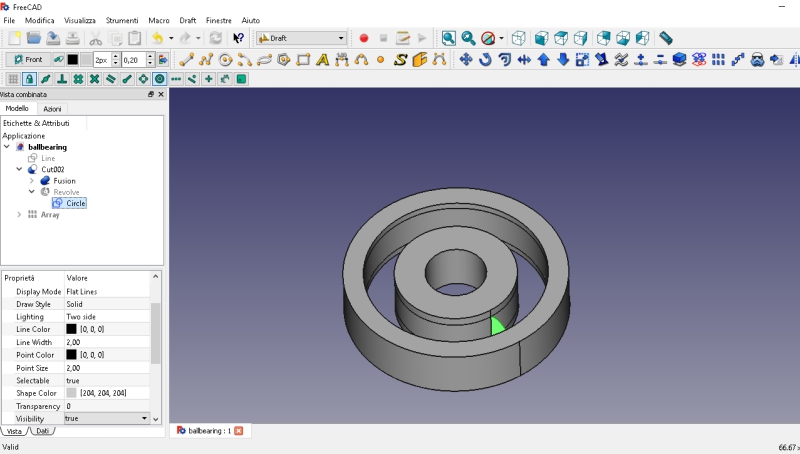The image size is (800, 454).
Task: Open the draw style dropdown arrow
Action: tap(501, 38)
